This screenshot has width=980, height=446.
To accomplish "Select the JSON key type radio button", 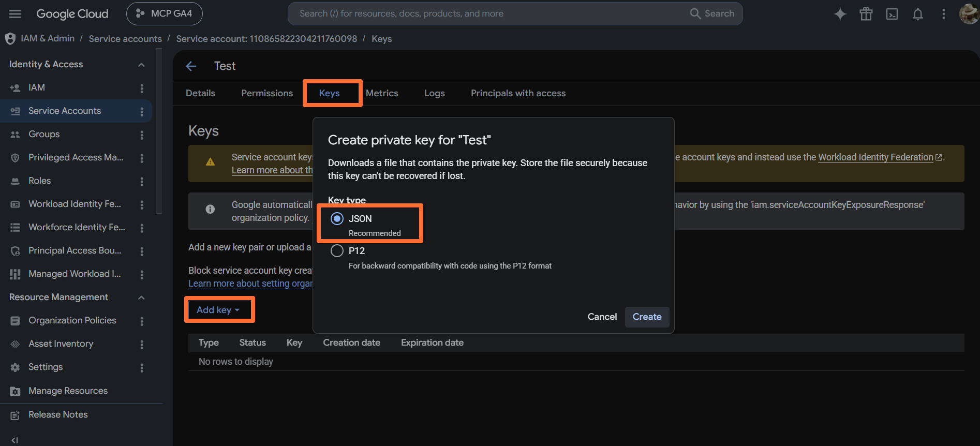I will [x=337, y=219].
